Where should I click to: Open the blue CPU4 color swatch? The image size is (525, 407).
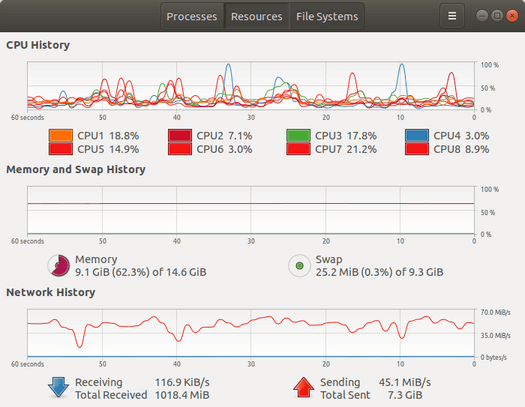pyautogui.click(x=417, y=136)
